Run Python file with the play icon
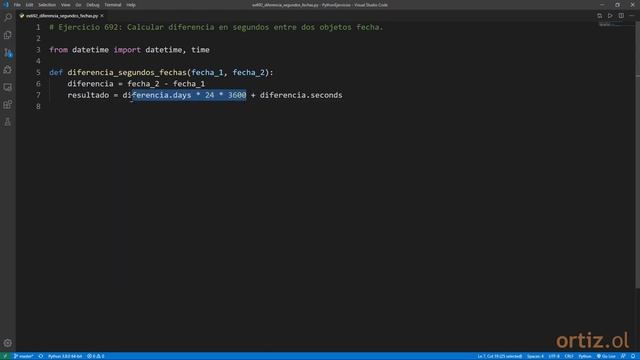This screenshot has width=640, height=360. click(x=610, y=16)
